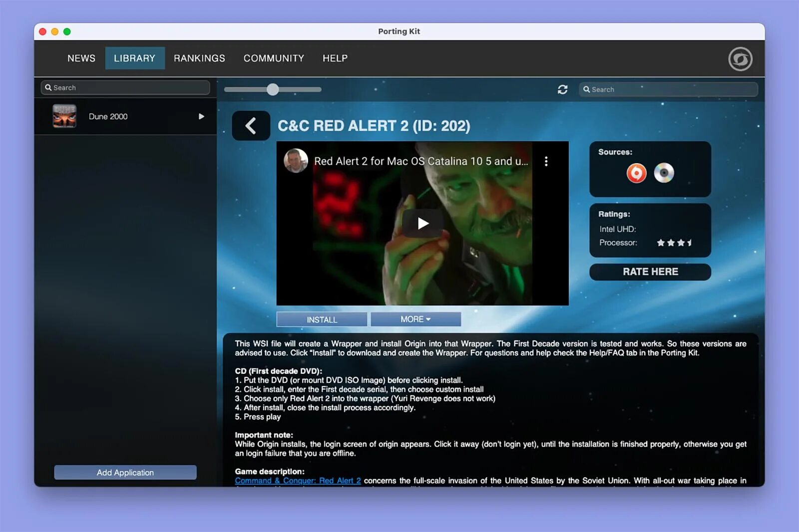Click the 'Game description:' heading
This screenshot has height=532, width=799.
(270, 471)
